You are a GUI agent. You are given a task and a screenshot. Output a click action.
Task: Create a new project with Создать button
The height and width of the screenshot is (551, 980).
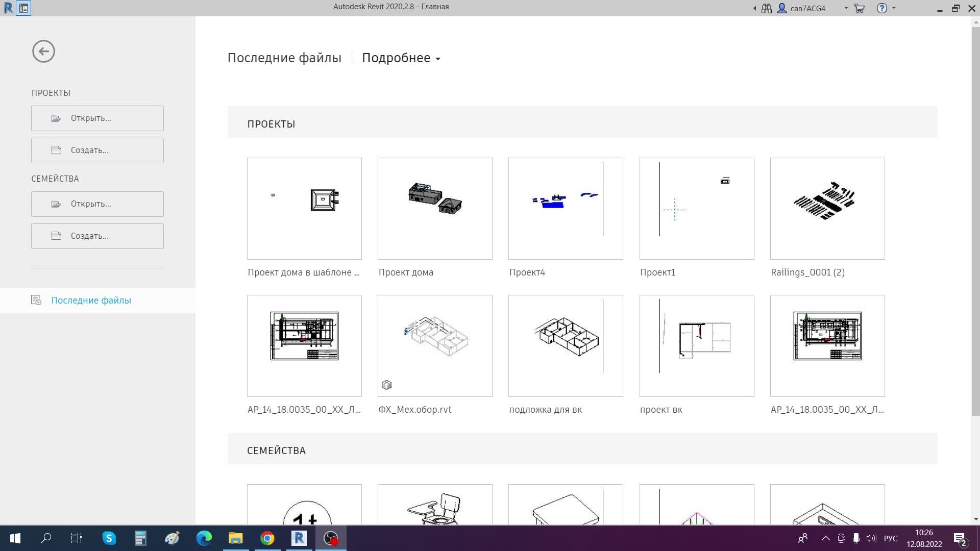pyautogui.click(x=97, y=151)
